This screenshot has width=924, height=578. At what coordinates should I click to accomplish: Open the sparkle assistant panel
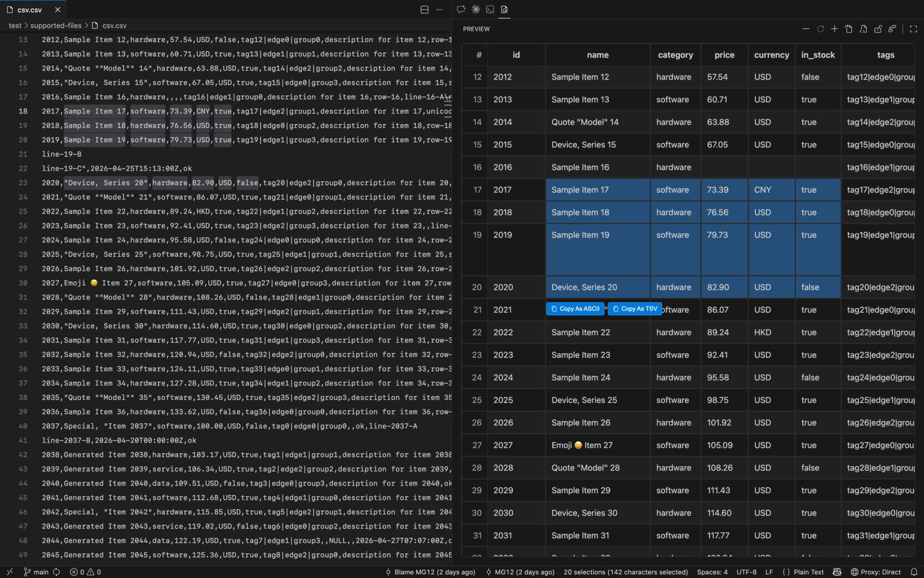click(476, 9)
